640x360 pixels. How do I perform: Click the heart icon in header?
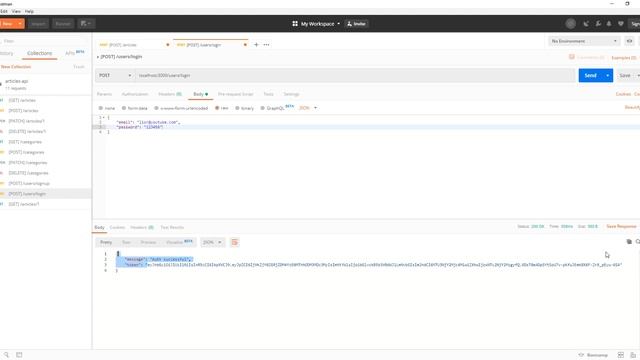[x=621, y=24]
